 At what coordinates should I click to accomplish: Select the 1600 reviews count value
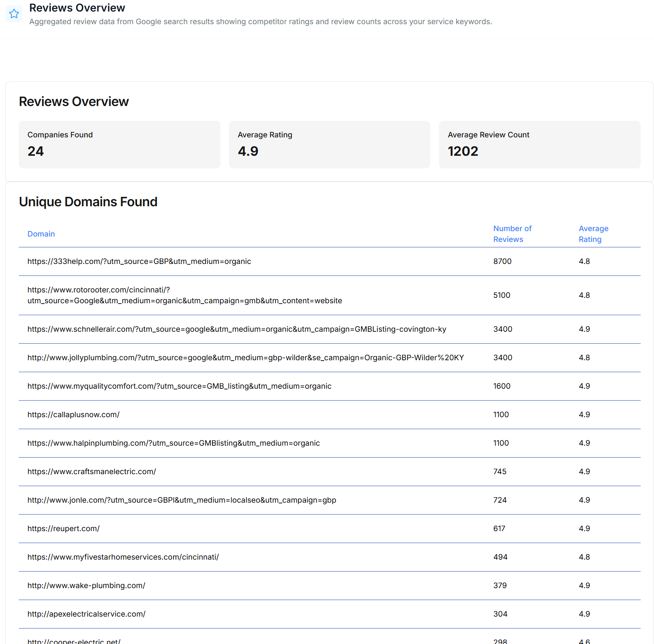[501, 386]
